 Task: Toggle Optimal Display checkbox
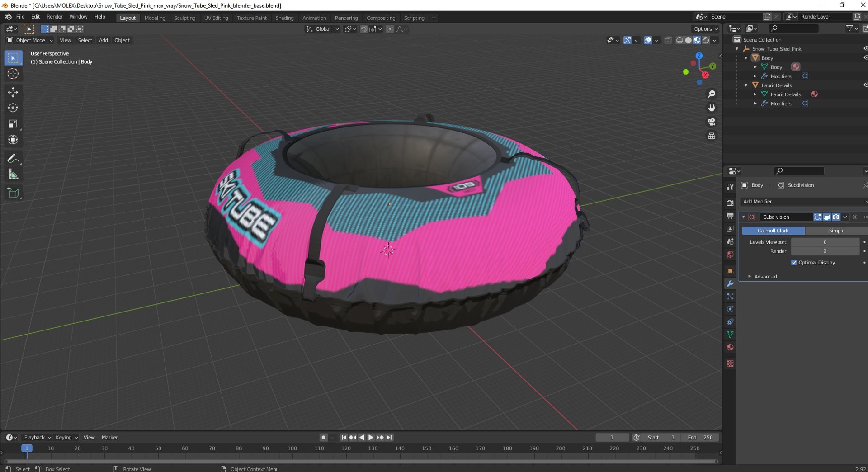(x=794, y=263)
